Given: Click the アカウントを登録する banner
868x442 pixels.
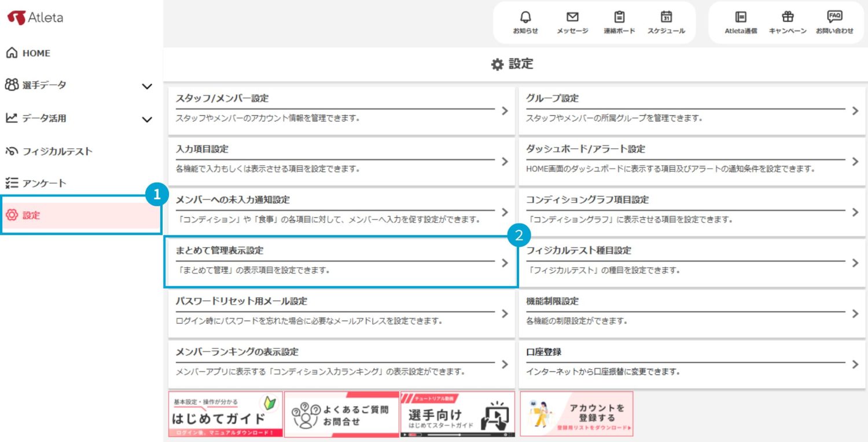Looking at the screenshot, I should tap(576, 414).
